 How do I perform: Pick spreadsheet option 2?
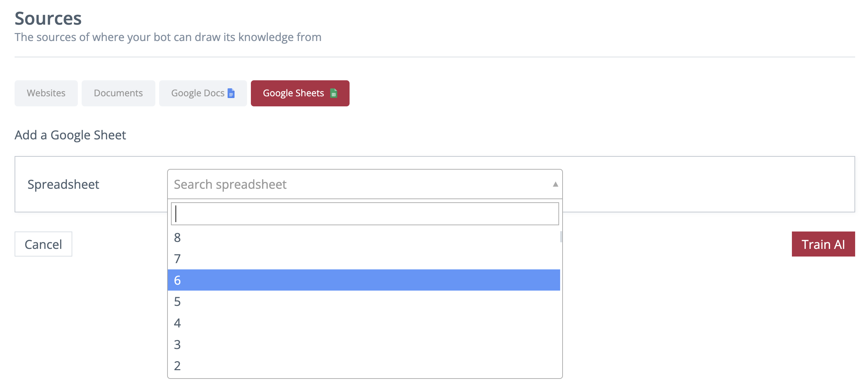point(363,366)
